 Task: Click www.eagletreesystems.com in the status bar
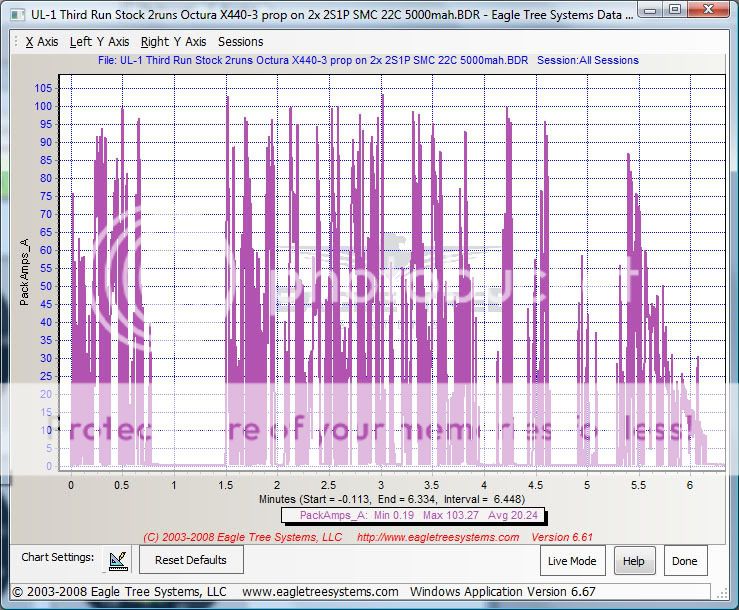pos(320,591)
